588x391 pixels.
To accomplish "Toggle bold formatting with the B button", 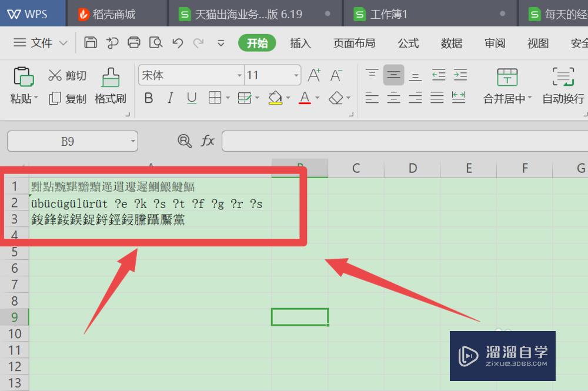I will coord(148,98).
